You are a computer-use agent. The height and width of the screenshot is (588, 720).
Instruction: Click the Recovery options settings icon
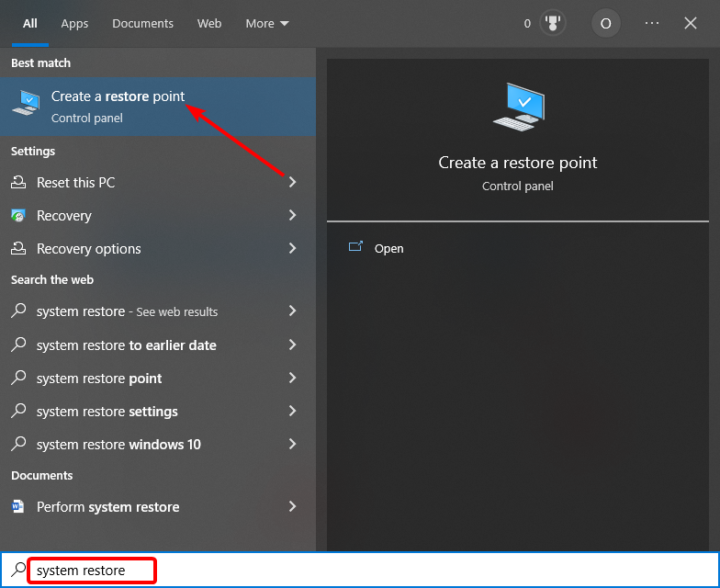point(18,248)
